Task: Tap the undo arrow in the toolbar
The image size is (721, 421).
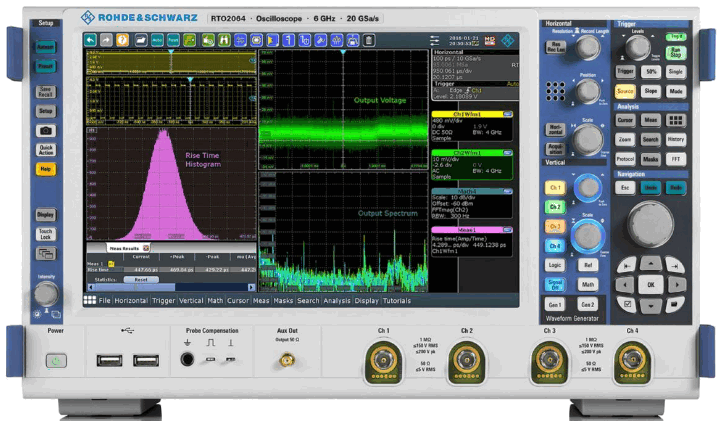Action: [x=91, y=40]
